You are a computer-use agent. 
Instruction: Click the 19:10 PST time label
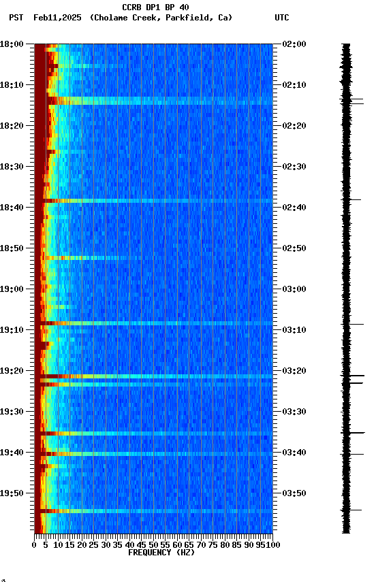pos(12,330)
